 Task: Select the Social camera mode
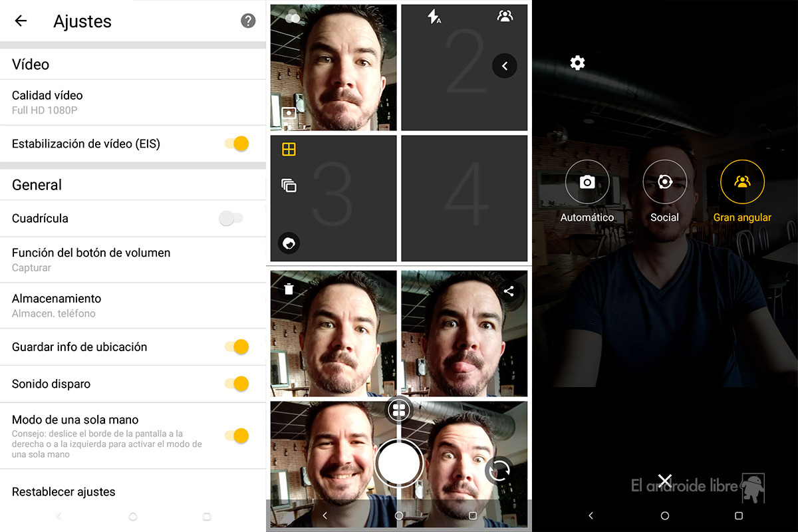(x=664, y=191)
